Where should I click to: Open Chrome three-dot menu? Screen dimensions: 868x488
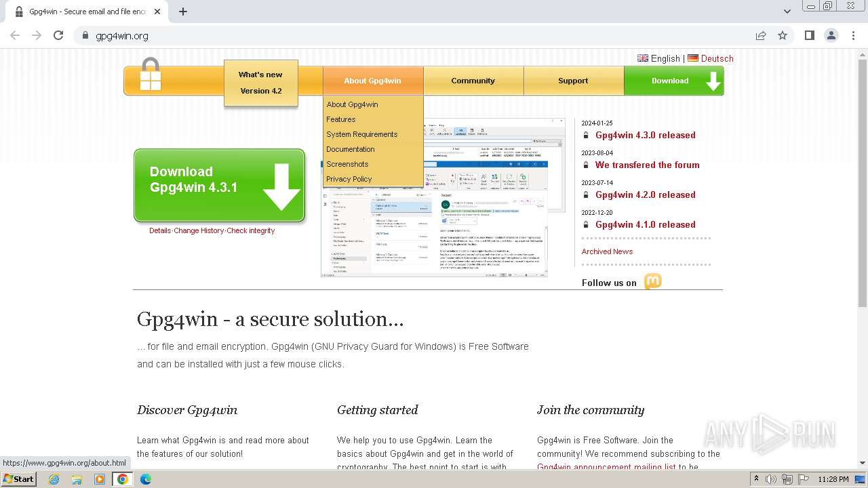coord(853,35)
